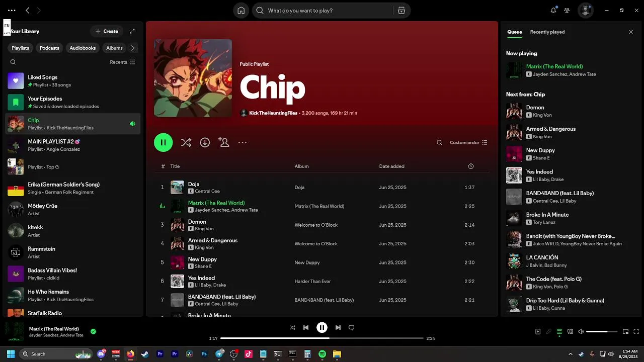Select the Queue tab
Viewport: 644px width, 362px height.
coord(514,32)
